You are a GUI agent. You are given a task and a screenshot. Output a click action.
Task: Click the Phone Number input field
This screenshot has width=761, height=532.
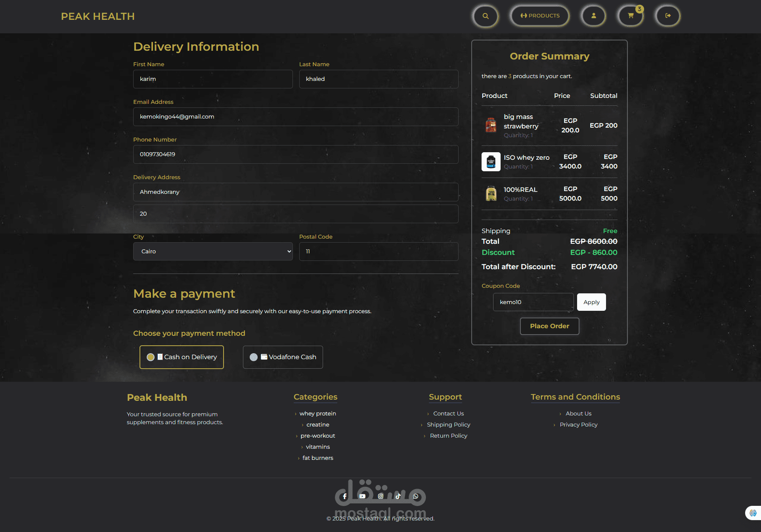296,154
